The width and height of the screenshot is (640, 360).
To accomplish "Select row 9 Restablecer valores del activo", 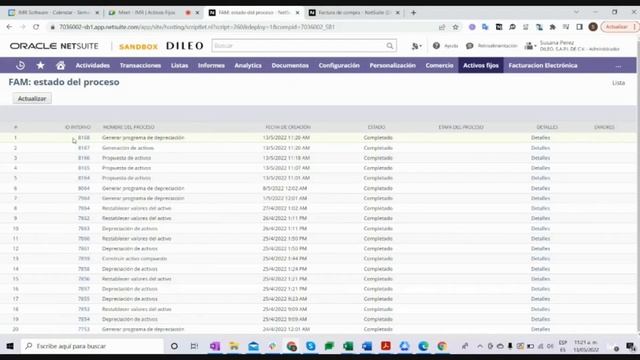I will click(x=136, y=218).
